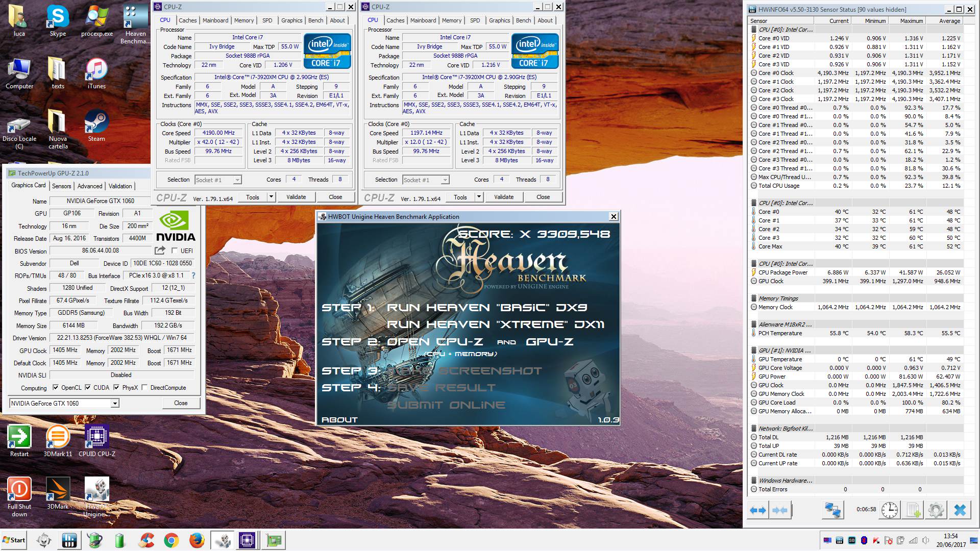Viewport: 980px width, 551px height.
Task: Open procexp.exe desktop icon
Action: point(97,21)
